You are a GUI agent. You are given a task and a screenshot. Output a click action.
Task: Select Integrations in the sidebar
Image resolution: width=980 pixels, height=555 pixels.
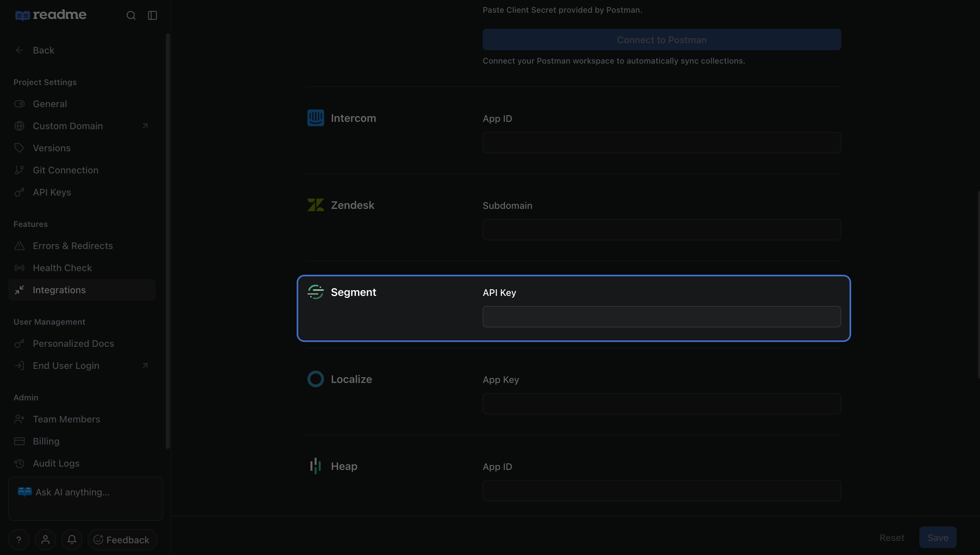tap(82, 290)
